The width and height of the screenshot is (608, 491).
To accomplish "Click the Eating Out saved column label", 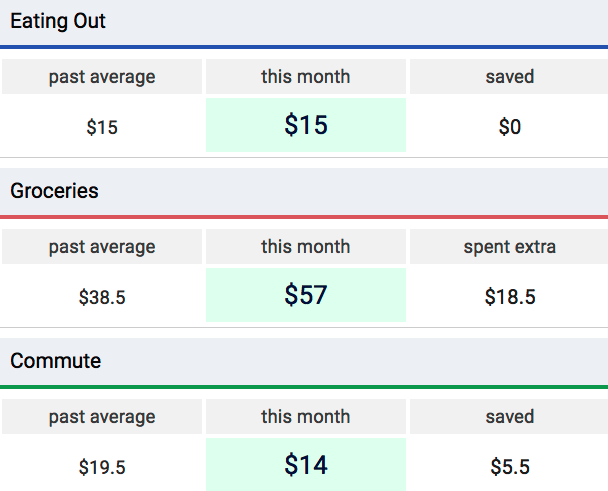I will tap(510, 77).
